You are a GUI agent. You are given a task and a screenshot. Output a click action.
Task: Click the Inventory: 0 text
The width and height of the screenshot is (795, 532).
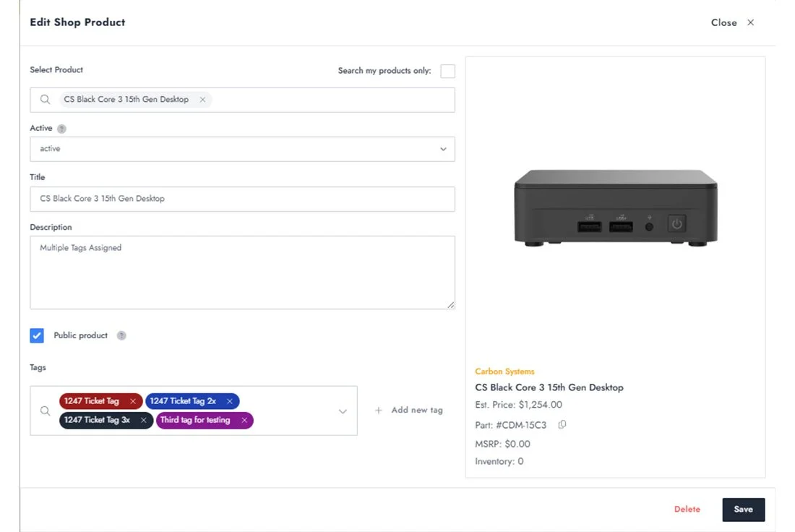[499, 461]
